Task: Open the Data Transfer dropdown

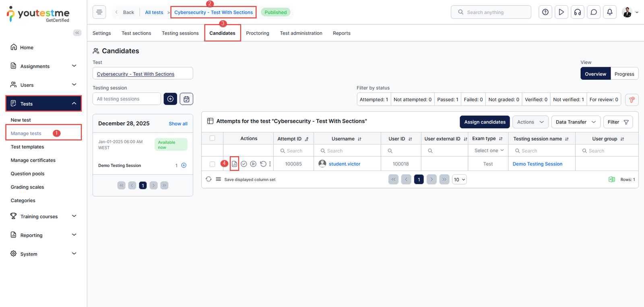Action: coord(575,122)
